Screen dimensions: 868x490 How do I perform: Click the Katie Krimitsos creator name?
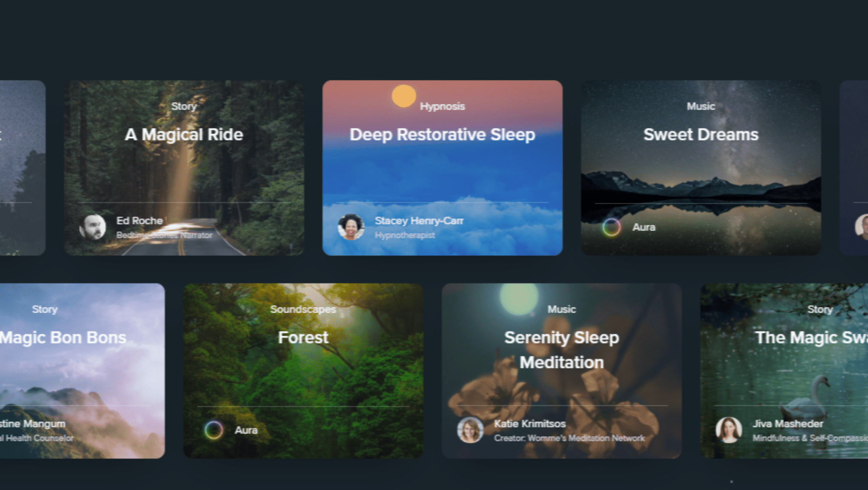[530, 424]
